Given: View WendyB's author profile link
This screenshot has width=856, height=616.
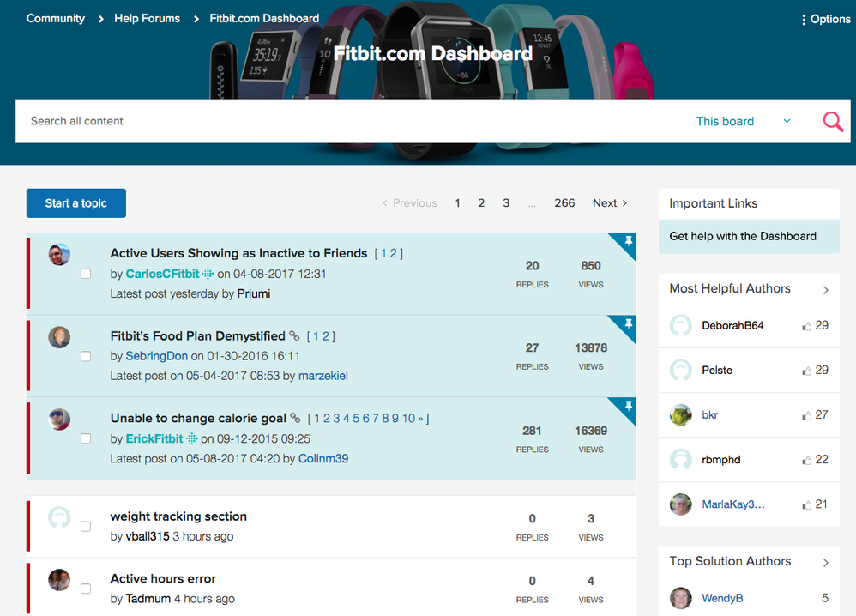Looking at the screenshot, I should click(x=722, y=599).
